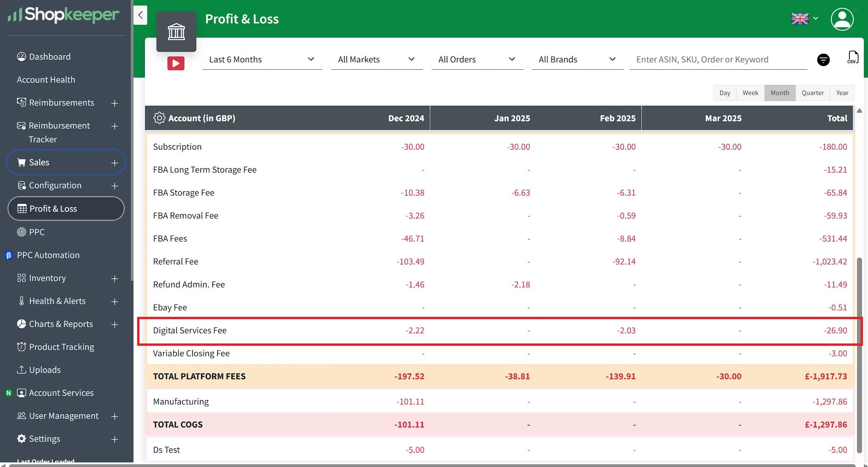Select Profit & Loss sidebar item
The height and width of the screenshot is (467, 868).
[x=66, y=208]
